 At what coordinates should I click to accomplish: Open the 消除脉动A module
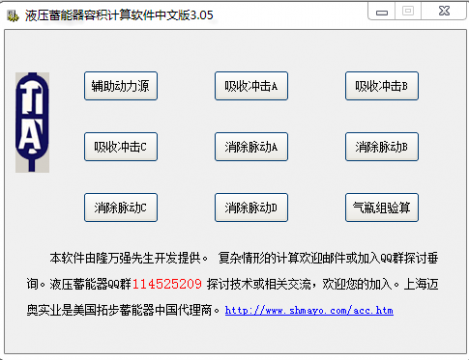click(251, 147)
